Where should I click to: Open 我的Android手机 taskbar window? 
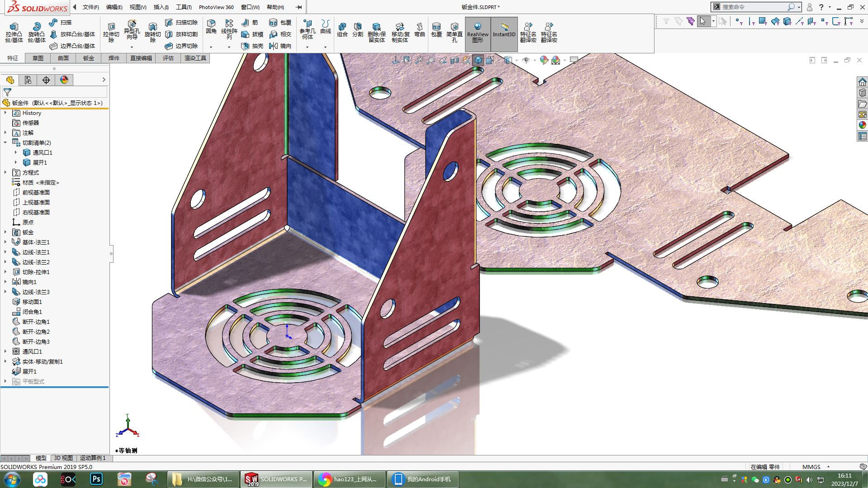[x=422, y=479]
